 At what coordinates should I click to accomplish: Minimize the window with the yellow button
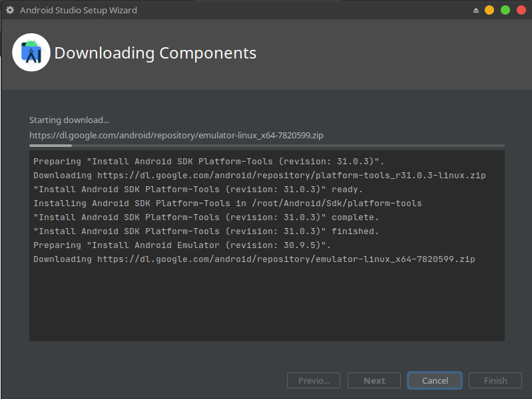pos(489,10)
